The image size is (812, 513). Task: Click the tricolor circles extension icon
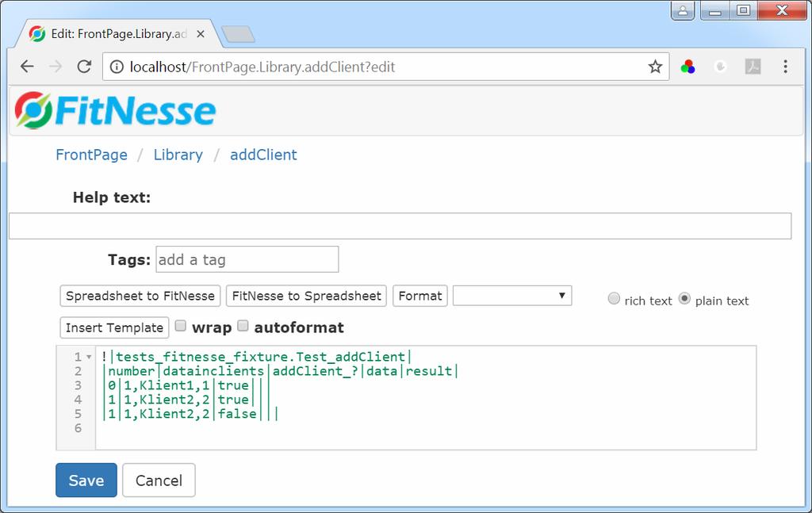pos(688,67)
